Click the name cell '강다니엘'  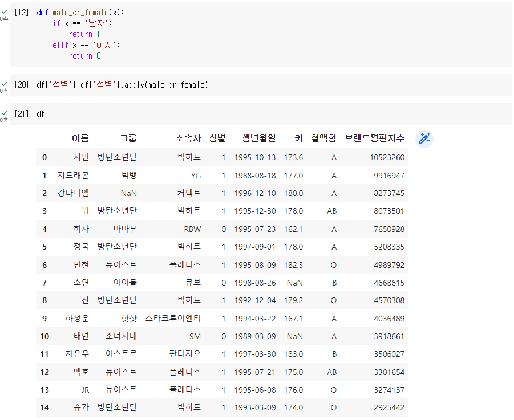pos(73,193)
